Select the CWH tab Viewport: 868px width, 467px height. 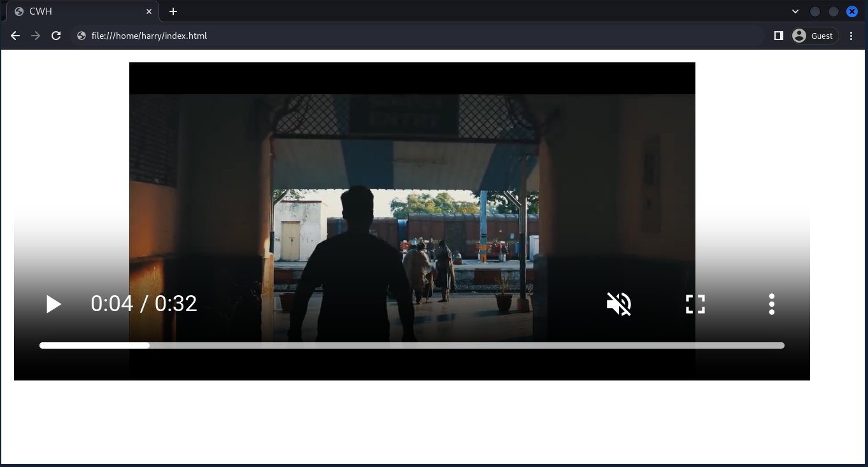pos(83,11)
